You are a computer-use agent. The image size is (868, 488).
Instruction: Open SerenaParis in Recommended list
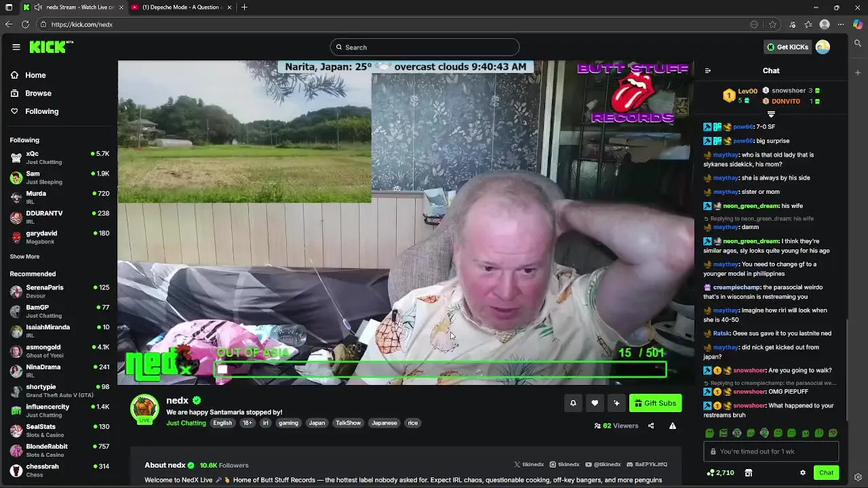59,291
